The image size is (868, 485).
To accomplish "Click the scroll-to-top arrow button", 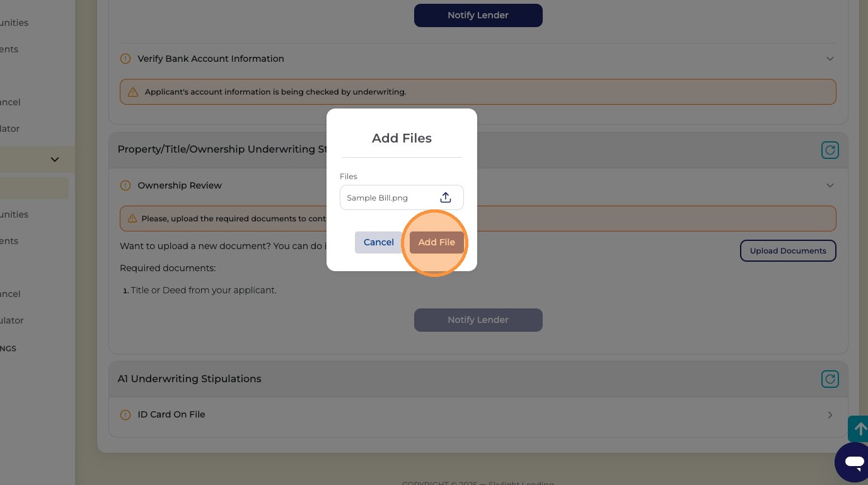I will [859, 429].
